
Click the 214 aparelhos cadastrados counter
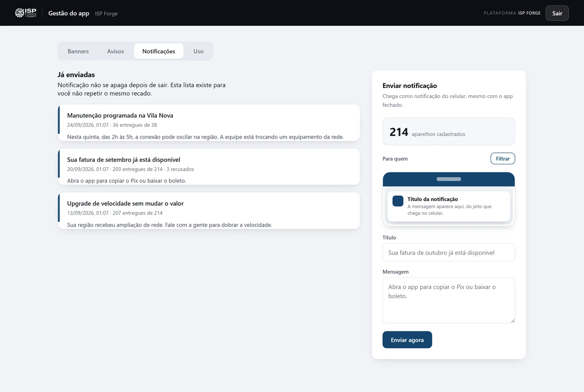pos(449,131)
